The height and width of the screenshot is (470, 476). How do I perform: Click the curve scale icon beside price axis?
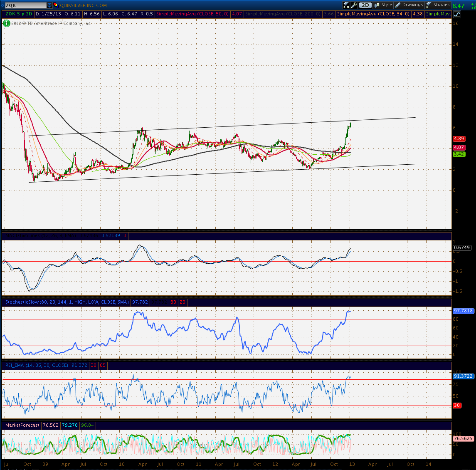click(x=457, y=14)
